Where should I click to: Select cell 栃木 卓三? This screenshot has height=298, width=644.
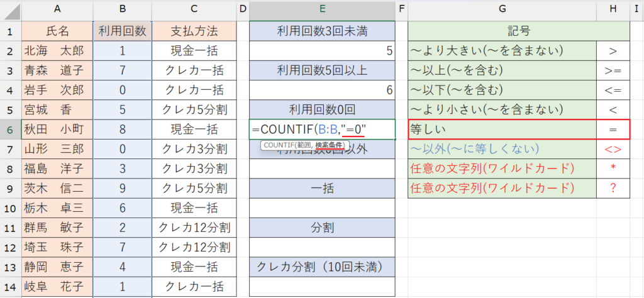pyautogui.click(x=57, y=209)
